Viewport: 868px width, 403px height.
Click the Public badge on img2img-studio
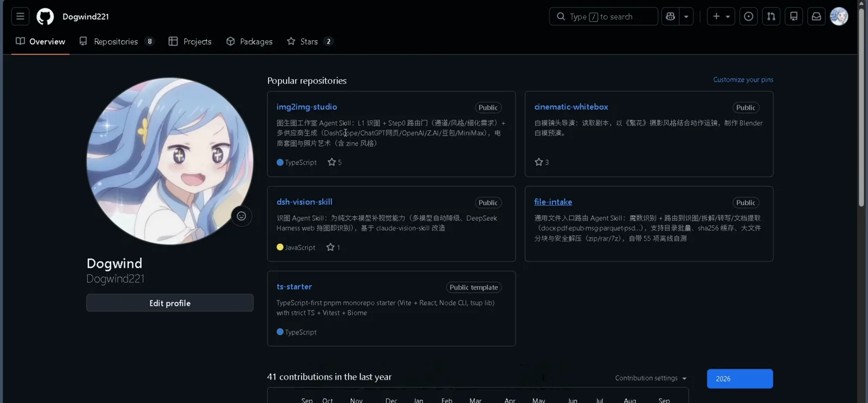pyautogui.click(x=488, y=108)
